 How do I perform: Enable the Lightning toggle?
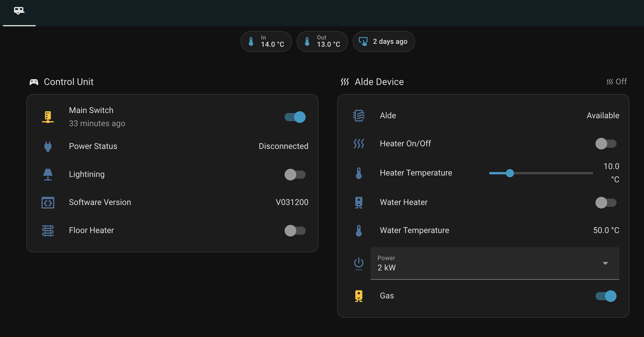point(295,175)
